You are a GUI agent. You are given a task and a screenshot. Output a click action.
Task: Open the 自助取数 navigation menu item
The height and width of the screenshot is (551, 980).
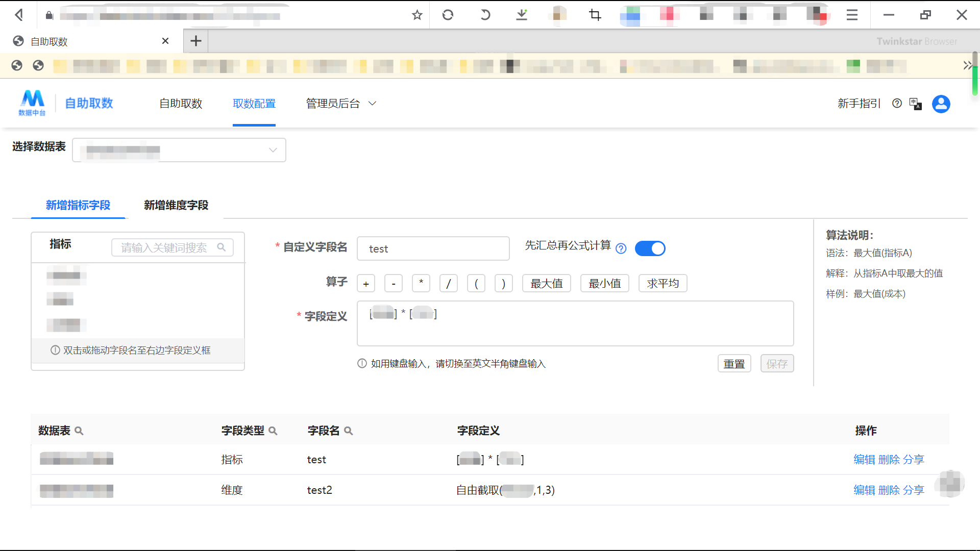(x=181, y=104)
